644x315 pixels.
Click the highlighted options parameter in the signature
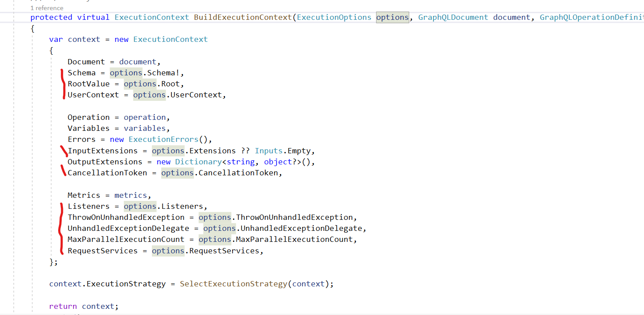(392, 17)
